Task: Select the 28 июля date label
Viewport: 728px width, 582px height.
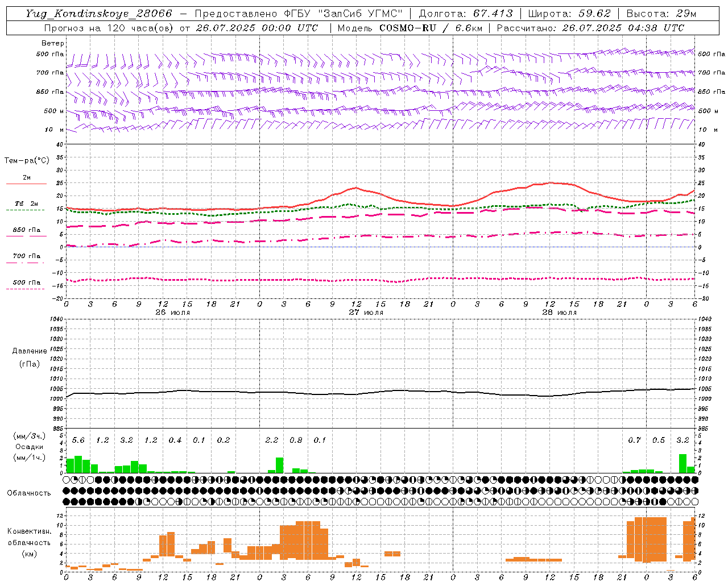Action: pyautogui.click(x=560, y=313)
